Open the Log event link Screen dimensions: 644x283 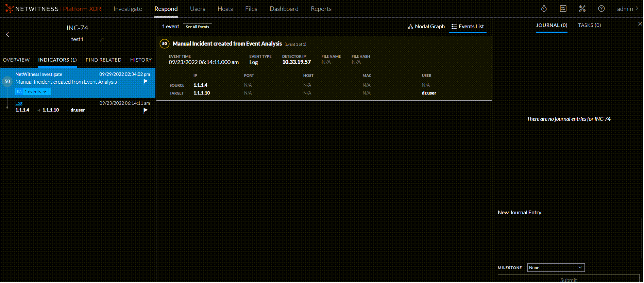tap(19, 103)
